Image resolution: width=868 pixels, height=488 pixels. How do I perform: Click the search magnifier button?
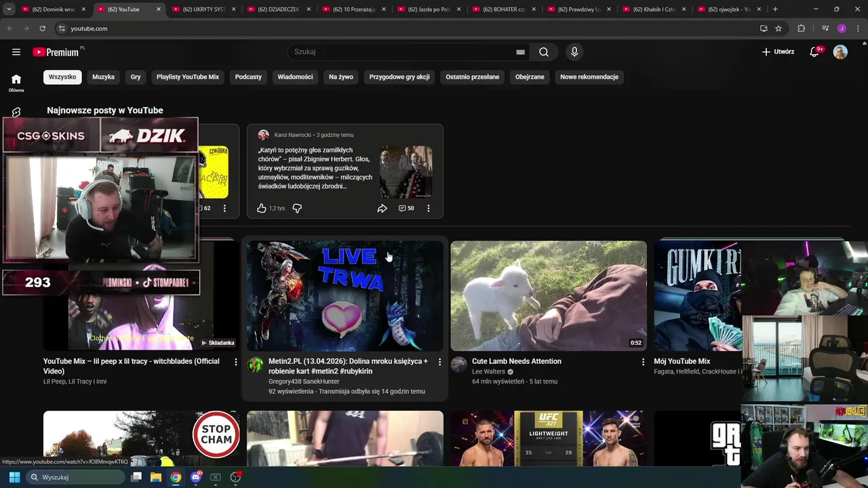point(544,52)
